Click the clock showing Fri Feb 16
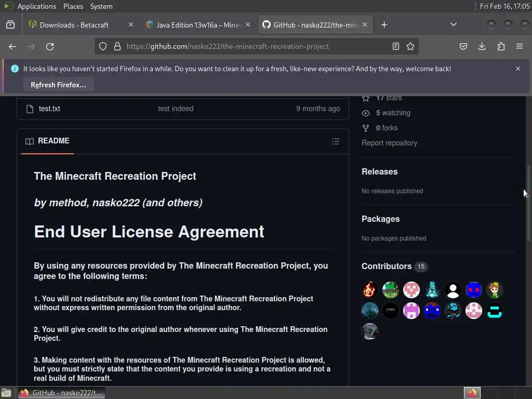 (504, 6)
